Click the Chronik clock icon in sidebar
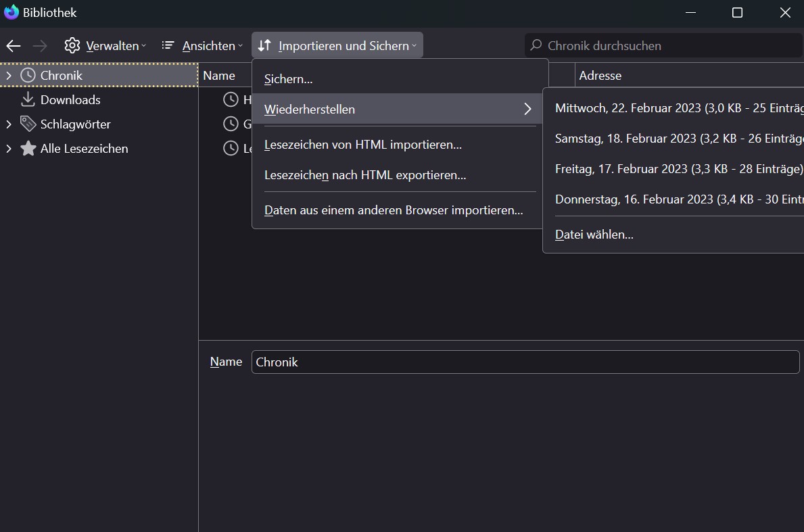The image size is (804, 532). [28, 76]
